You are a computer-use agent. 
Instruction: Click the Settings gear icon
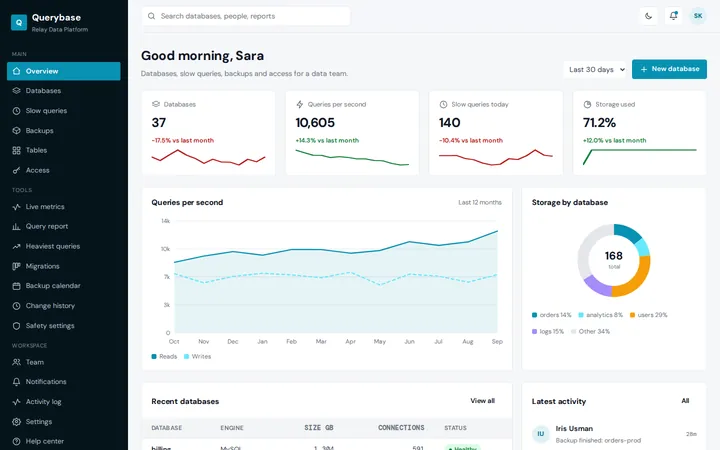tap(17, 422)
